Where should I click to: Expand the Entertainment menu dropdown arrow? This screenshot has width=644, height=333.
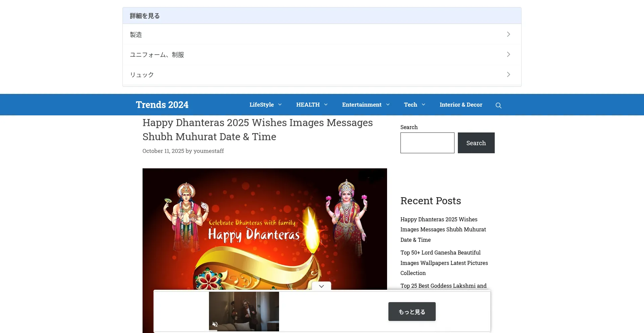pyautogui.click(x=388, y=105)
